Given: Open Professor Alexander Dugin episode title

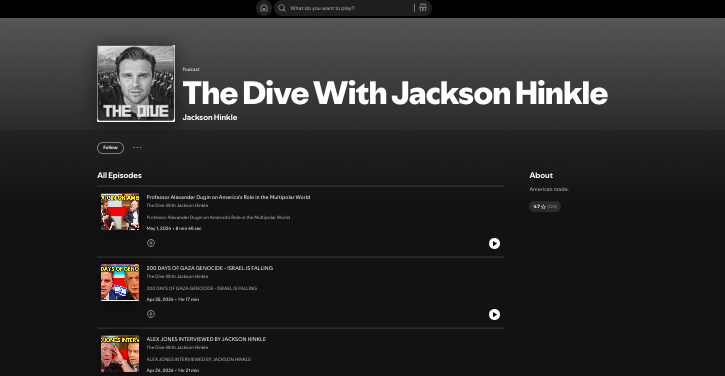Looking at the screenshot, I should click(228, 197).
